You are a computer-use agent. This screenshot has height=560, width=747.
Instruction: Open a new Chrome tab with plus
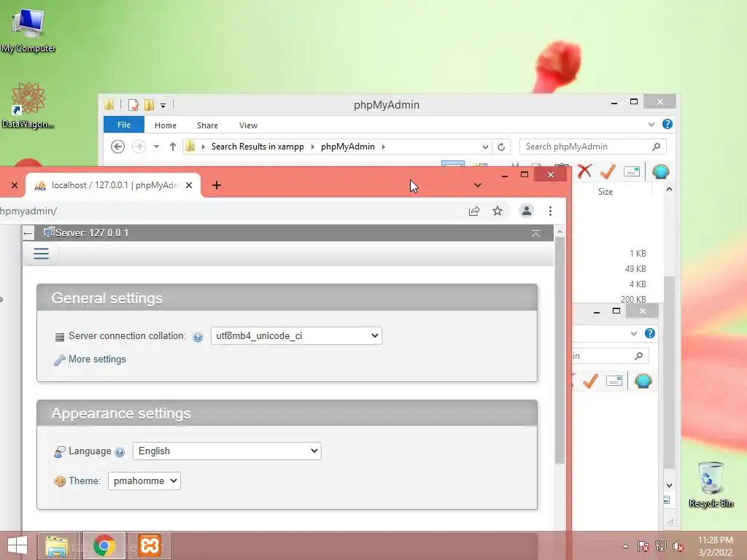coord(216,185)
